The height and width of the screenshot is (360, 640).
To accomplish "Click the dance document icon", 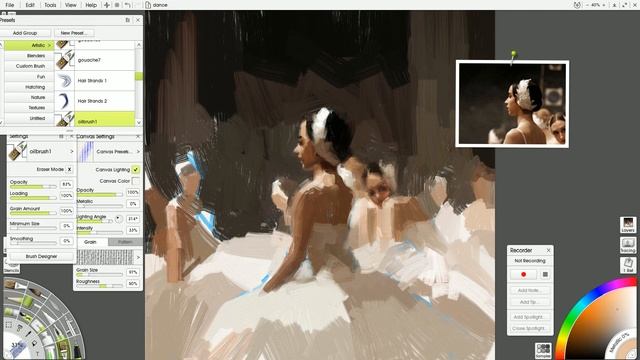I will tap(148, 5).
